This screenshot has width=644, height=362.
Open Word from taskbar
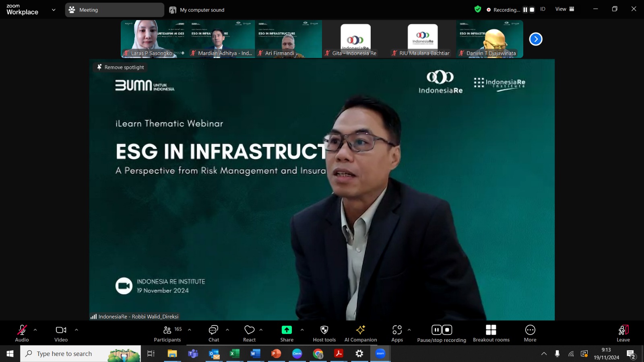(x=255, y=354)
